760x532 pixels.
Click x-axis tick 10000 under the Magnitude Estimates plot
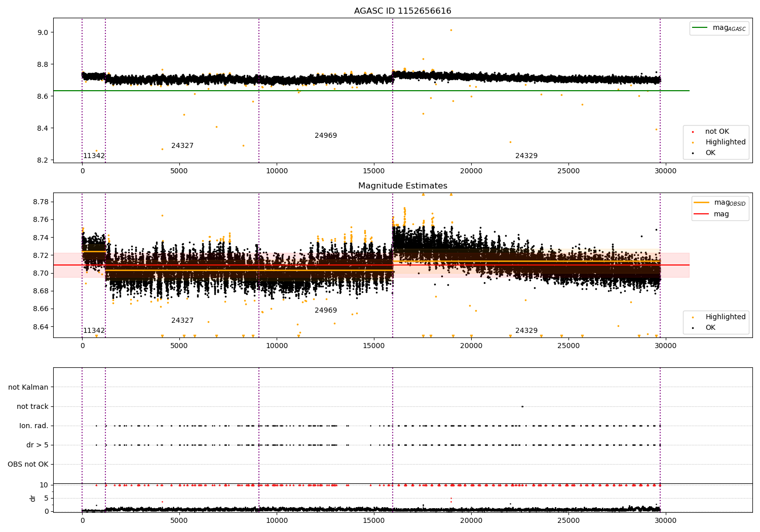click(277, 346)
